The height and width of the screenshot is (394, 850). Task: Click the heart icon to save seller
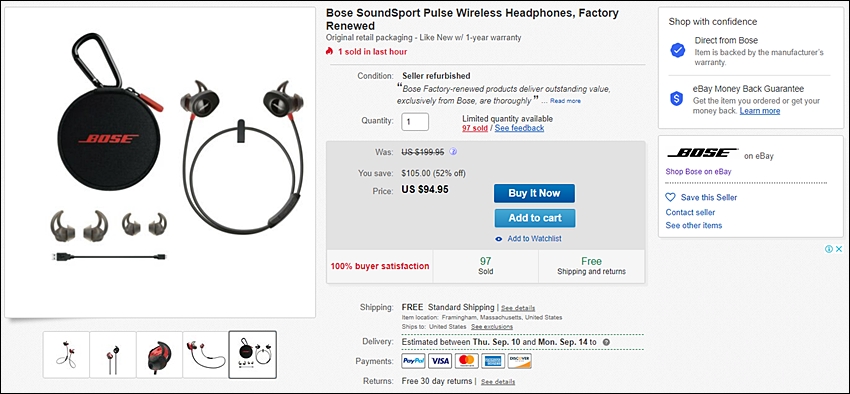click(x=671, y=197)
